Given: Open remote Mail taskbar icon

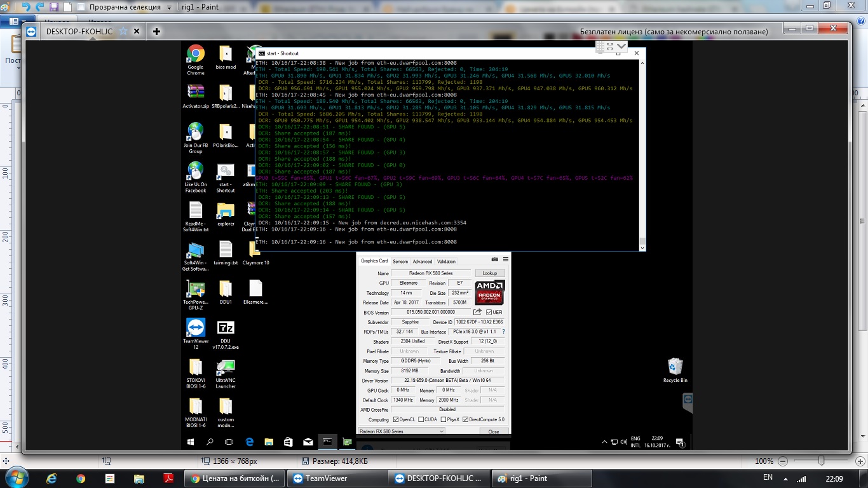Looking at the screenshot, I should point(308,441).
